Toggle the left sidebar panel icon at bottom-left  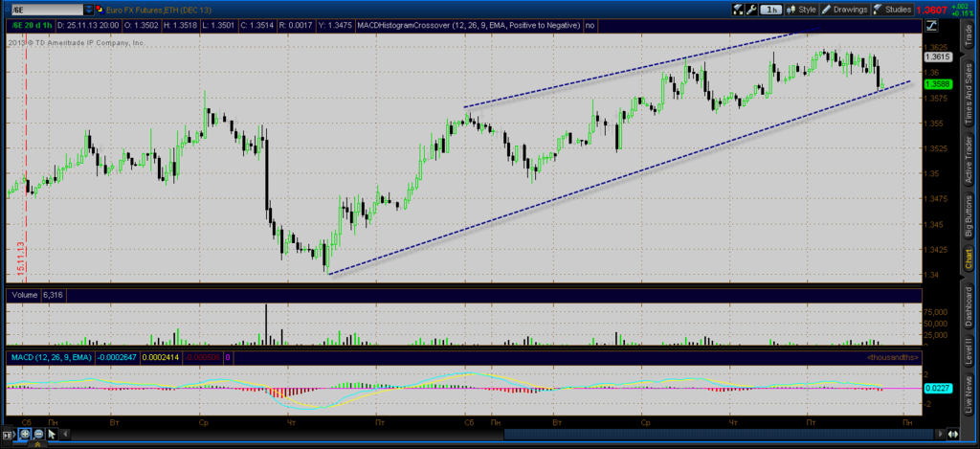pyautogui.click(x=7, y=435)
